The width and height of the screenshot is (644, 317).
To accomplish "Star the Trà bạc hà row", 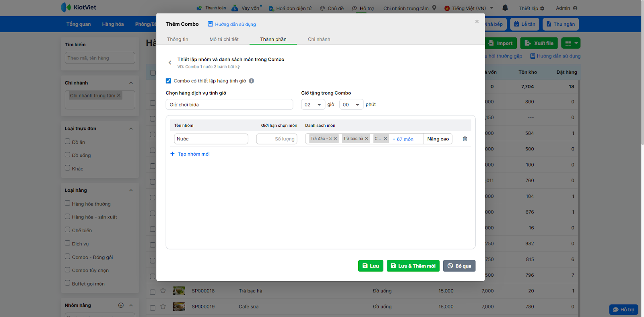I will point(163,290).
